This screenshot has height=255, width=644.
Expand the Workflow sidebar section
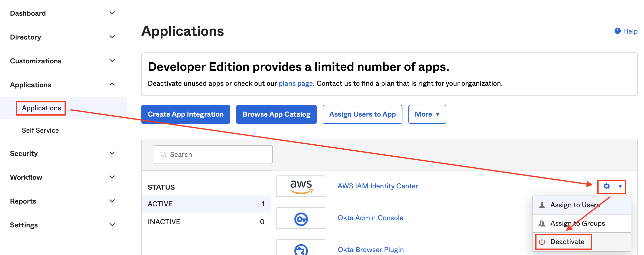(112, 177)
